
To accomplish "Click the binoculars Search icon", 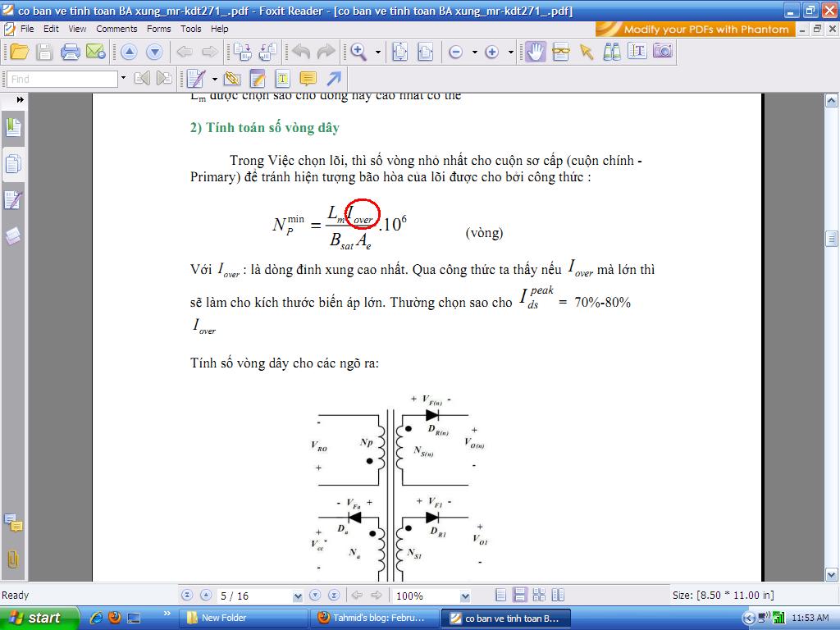I will tap(611, 52).
